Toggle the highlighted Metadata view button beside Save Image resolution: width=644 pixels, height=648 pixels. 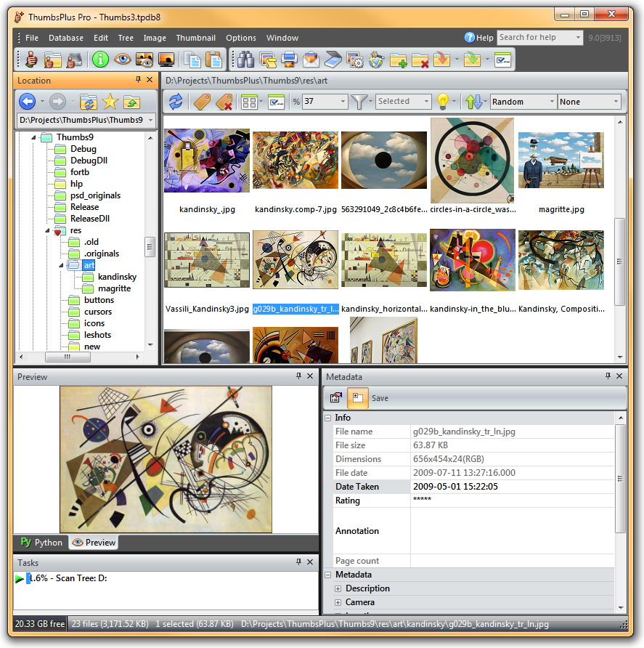tap(358, 398)
